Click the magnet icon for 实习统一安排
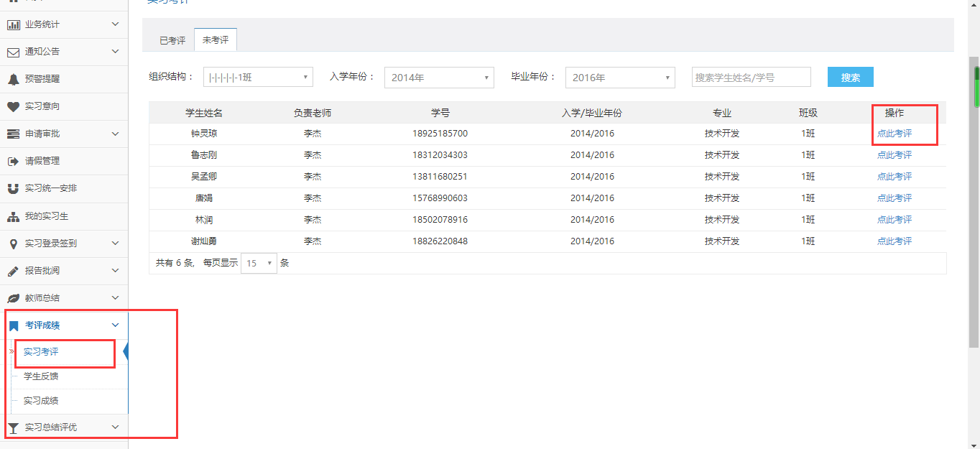This screenshot has height=449, width=980. [13, 188]
